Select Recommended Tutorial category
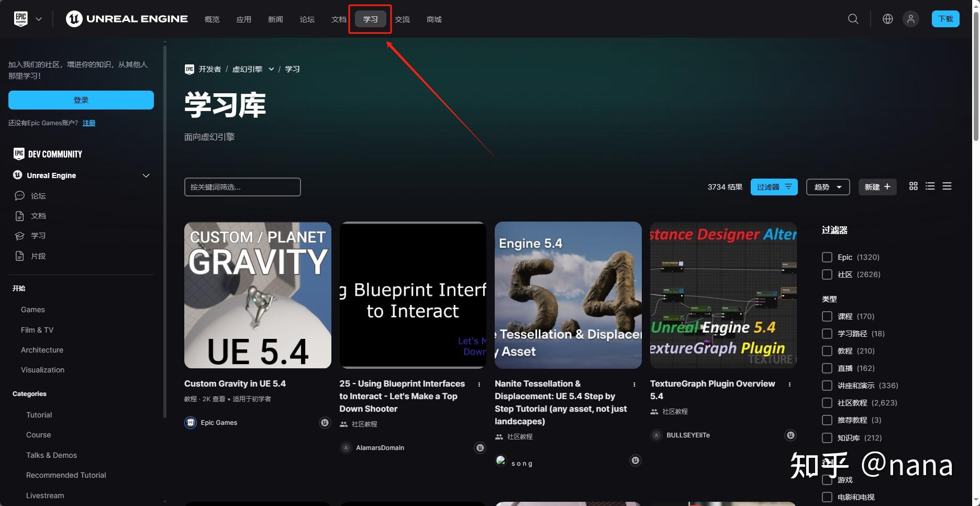This screenshot has width=980, height=506. 66,475
